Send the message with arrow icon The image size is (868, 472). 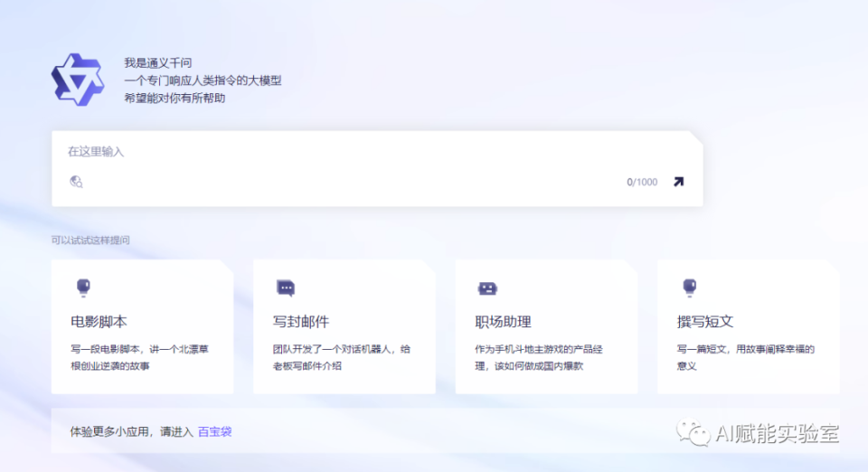coord(679,182)
